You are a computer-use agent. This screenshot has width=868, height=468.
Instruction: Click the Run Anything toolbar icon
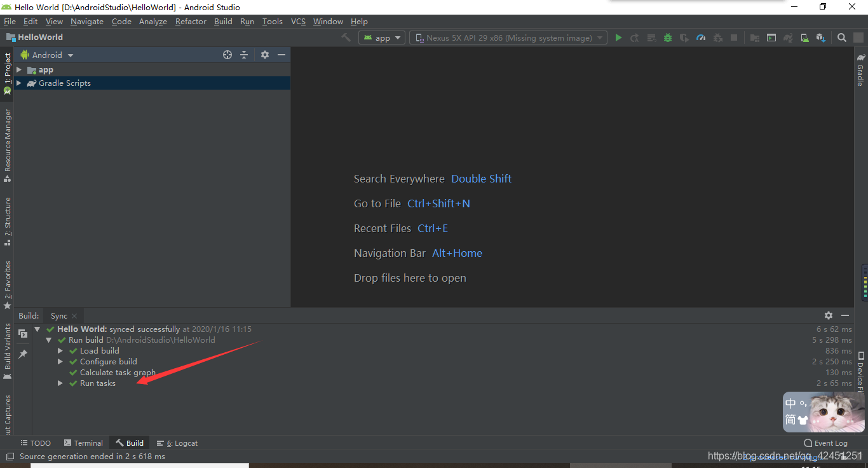[x=771, y=38]
